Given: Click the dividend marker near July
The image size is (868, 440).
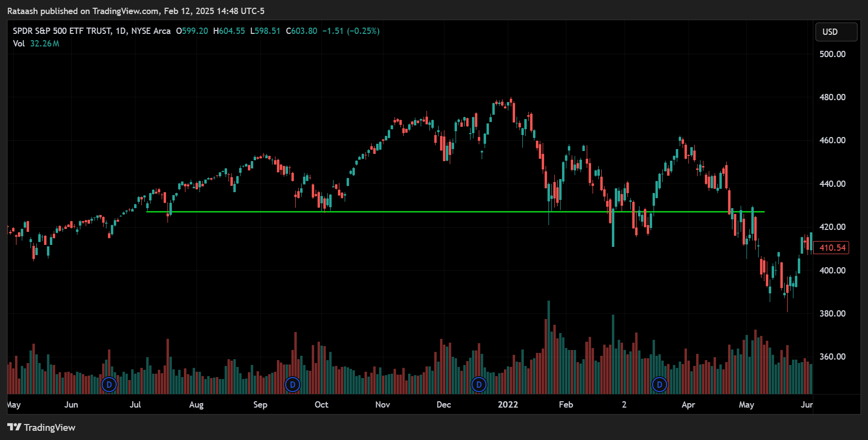Looking at the screenshot, I should 109,385.
